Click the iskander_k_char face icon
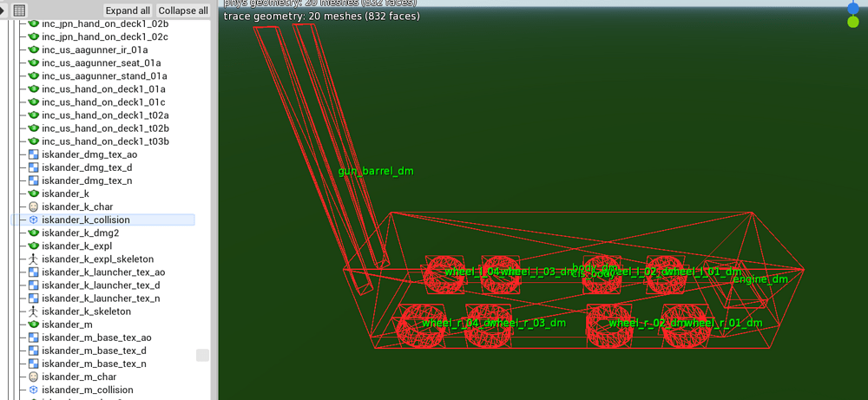Viewport: 868px width, 400px height. click(33, 207)
